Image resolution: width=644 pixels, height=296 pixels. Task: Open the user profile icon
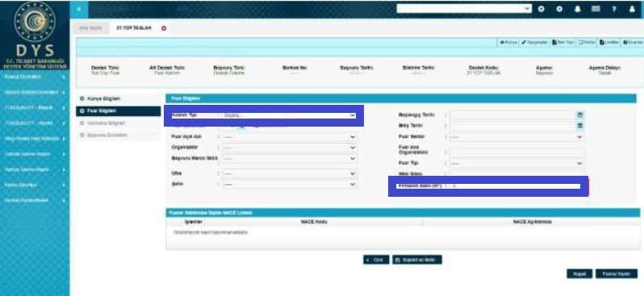(x=632, y=9)
